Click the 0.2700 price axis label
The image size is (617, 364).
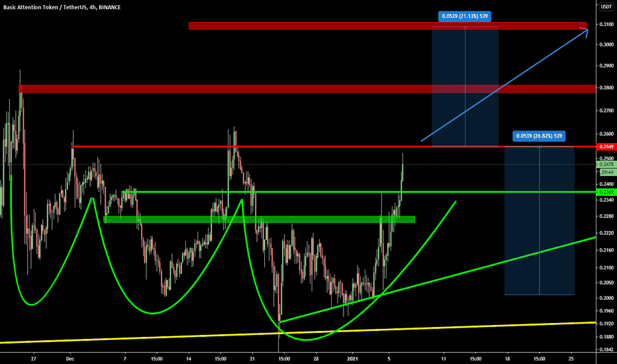(606, 111)
